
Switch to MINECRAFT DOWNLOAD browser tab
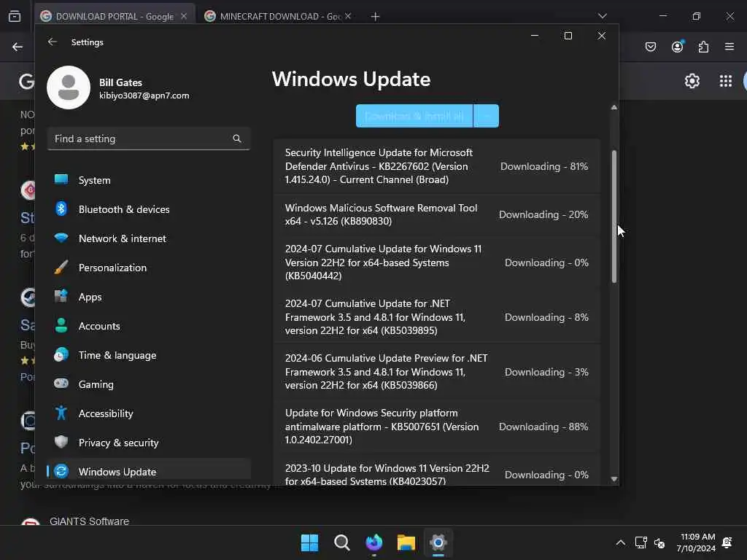(280, 16)
